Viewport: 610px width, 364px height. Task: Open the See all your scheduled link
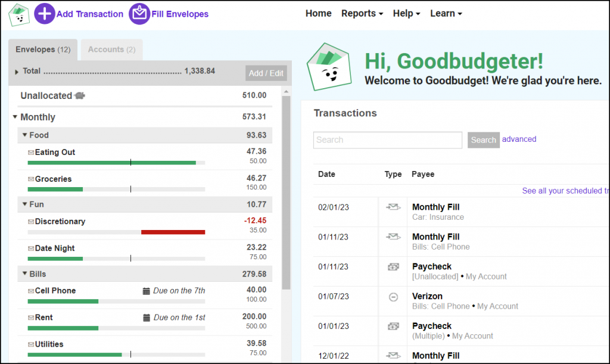point(566,191)
